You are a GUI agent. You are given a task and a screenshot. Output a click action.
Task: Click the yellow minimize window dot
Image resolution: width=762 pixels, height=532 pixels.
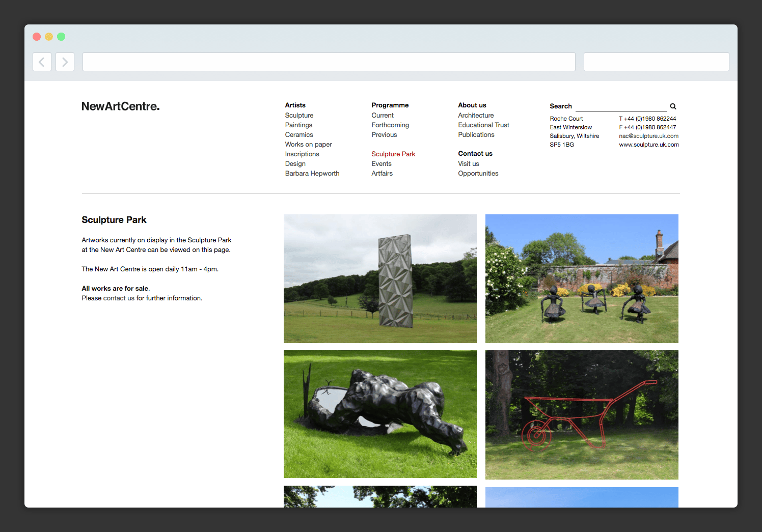pyautogui.click(x=49, y=37)
